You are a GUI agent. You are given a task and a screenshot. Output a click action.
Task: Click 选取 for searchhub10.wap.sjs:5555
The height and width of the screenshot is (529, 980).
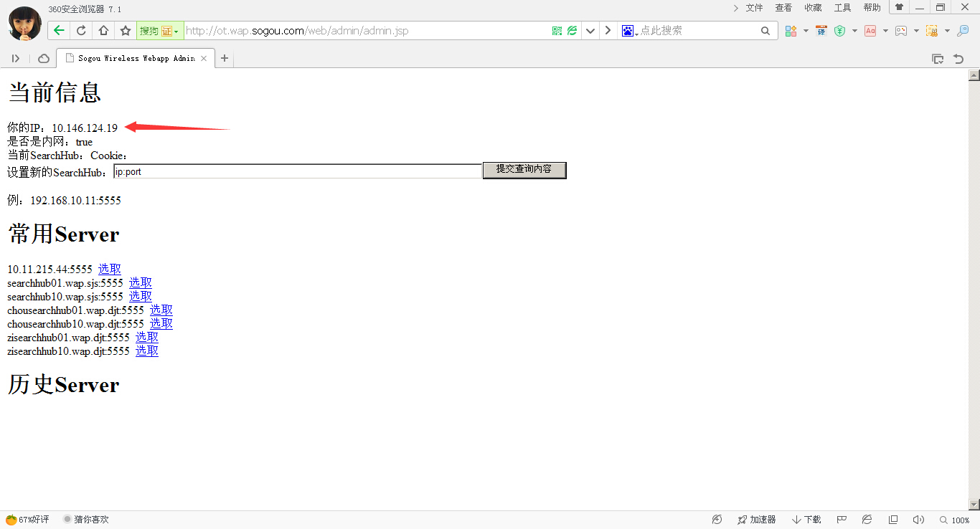pos(141,297)
